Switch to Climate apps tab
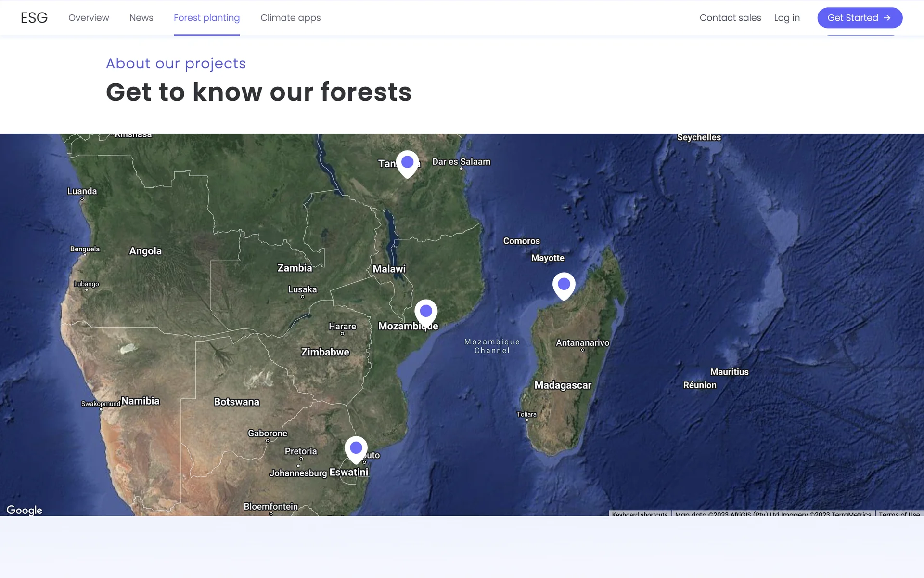This screenshot has width=924, height=578. click(x=290, y=18)
